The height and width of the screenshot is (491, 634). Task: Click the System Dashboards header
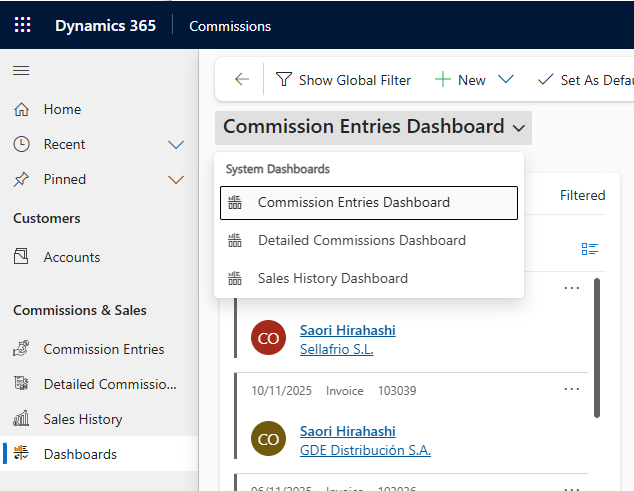[x=278, y=169]
